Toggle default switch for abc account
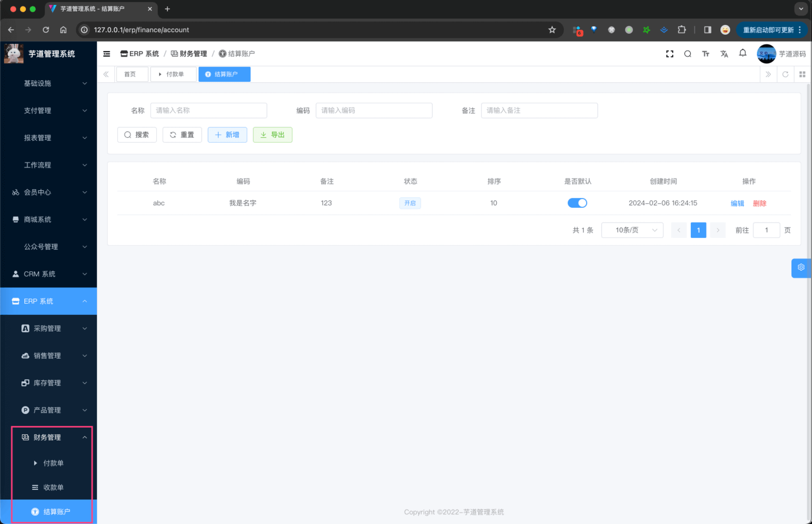This screenshot has height=524, width=812. 577,203
